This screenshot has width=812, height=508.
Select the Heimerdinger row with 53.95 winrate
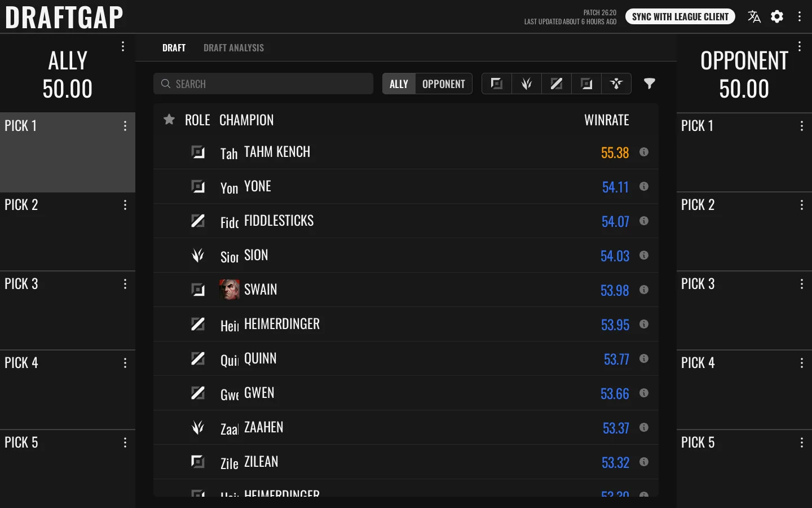(x=406, y=324)
